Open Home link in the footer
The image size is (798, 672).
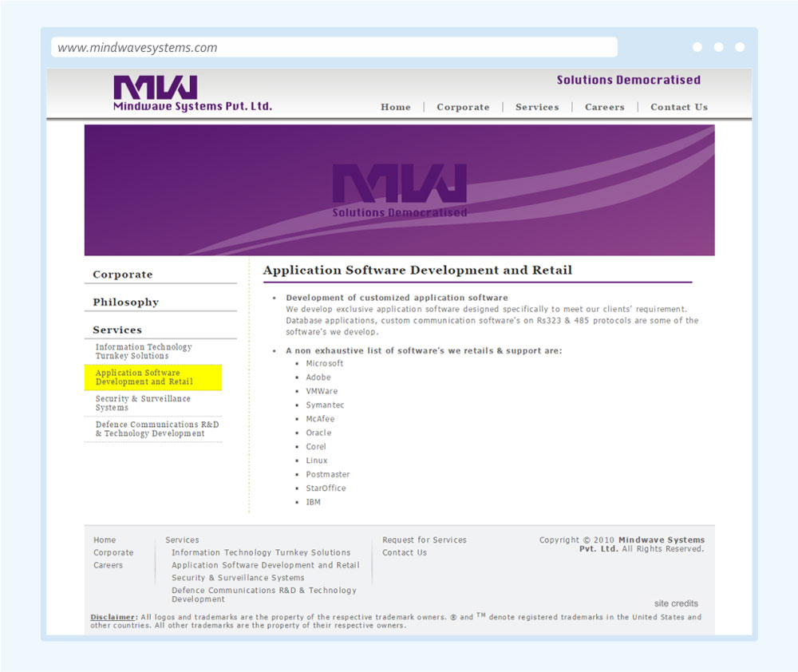105,540
